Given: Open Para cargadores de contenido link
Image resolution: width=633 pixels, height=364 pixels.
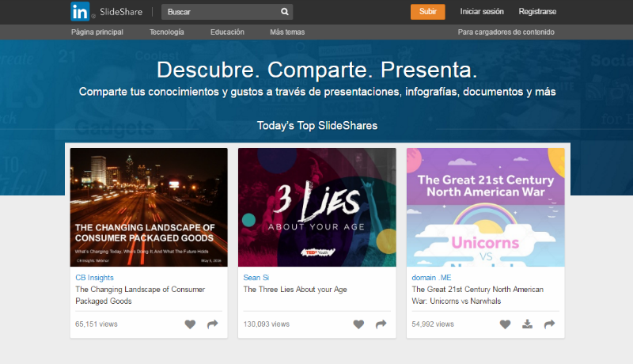Looking at the screenshot, I should coord(506,32).
